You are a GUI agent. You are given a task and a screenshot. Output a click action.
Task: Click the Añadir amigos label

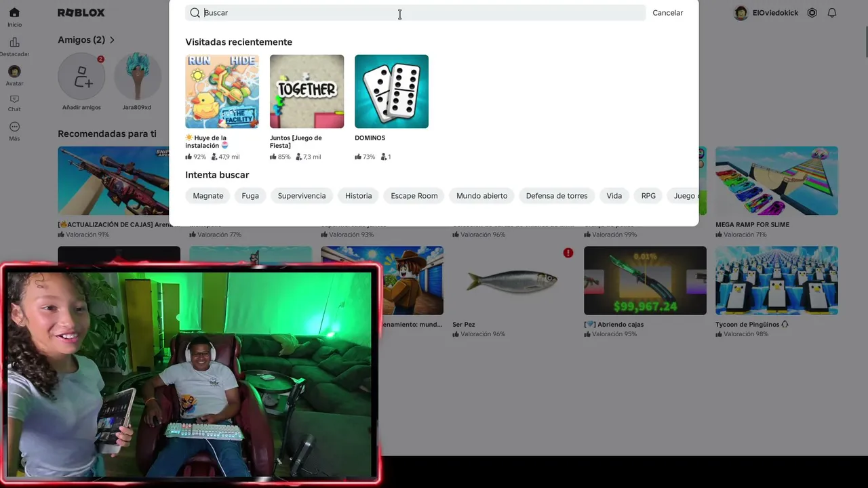point(81,107)
